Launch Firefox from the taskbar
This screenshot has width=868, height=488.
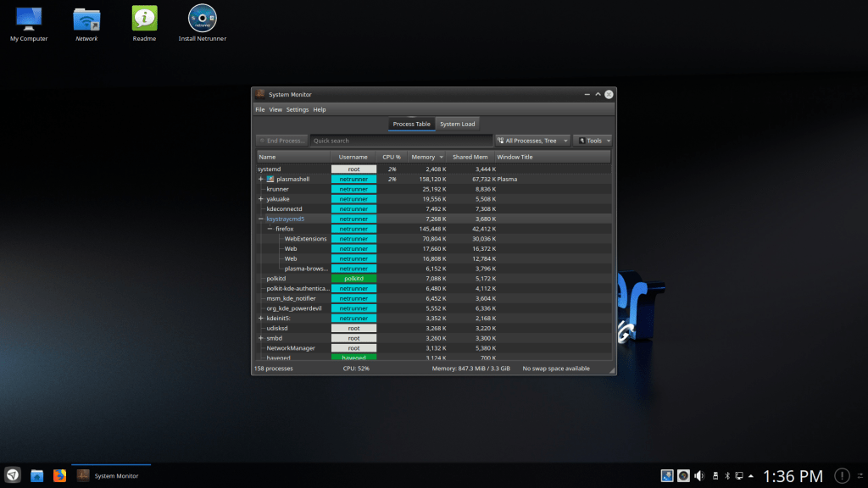point(60,476)
